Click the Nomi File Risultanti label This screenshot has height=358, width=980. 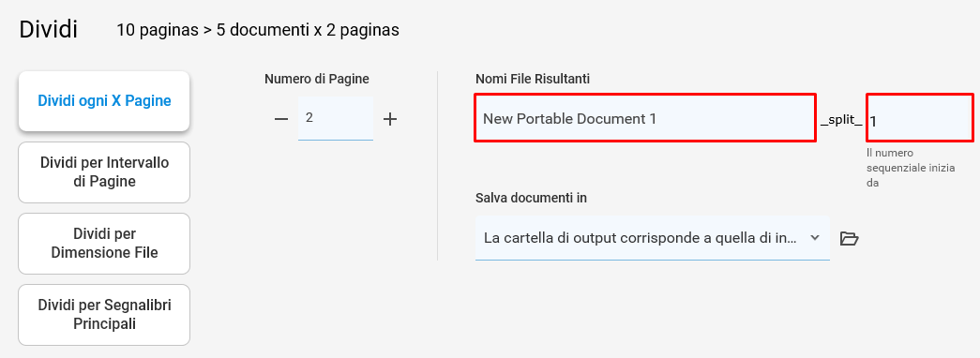[533, 79]
